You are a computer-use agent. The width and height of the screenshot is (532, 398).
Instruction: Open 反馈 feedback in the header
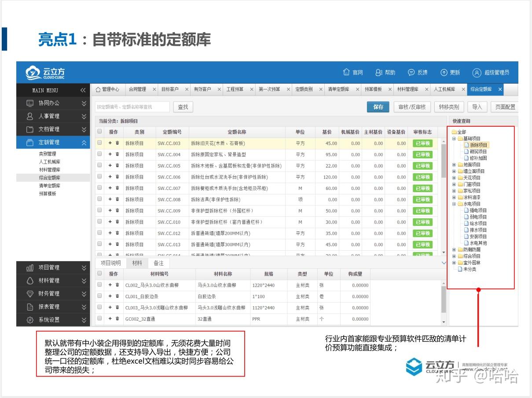tap(418, 73)
